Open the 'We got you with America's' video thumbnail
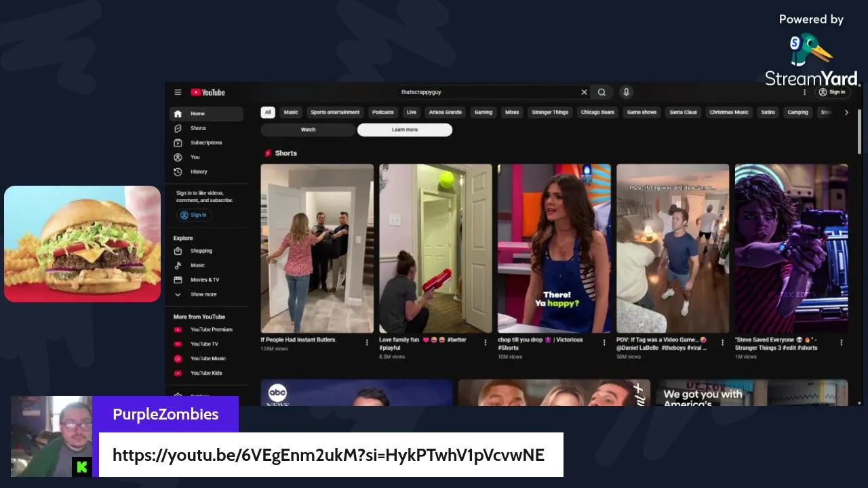The width and height of the screenshot is (868, 488). click(x=751, y=392)
